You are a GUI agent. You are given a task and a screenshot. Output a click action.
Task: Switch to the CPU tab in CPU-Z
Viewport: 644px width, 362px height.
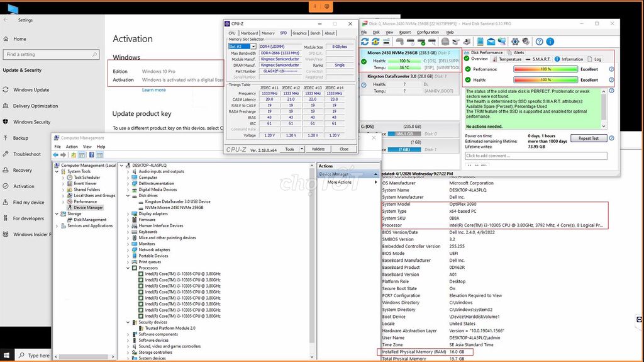click(x=232, y=33)
